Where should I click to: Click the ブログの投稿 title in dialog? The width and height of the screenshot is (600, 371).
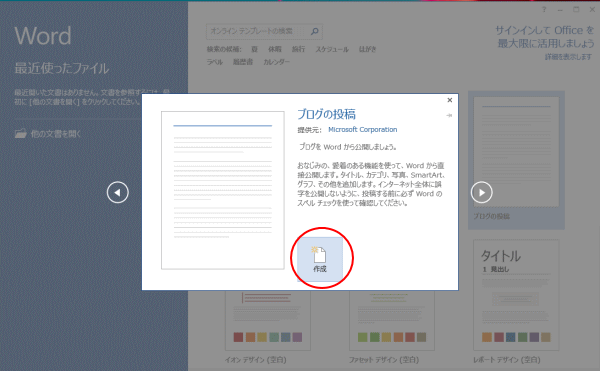(326, 114)
